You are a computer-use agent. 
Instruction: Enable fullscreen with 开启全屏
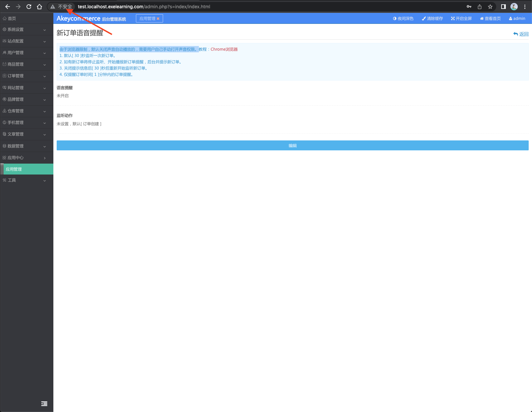tap(461, 19)
